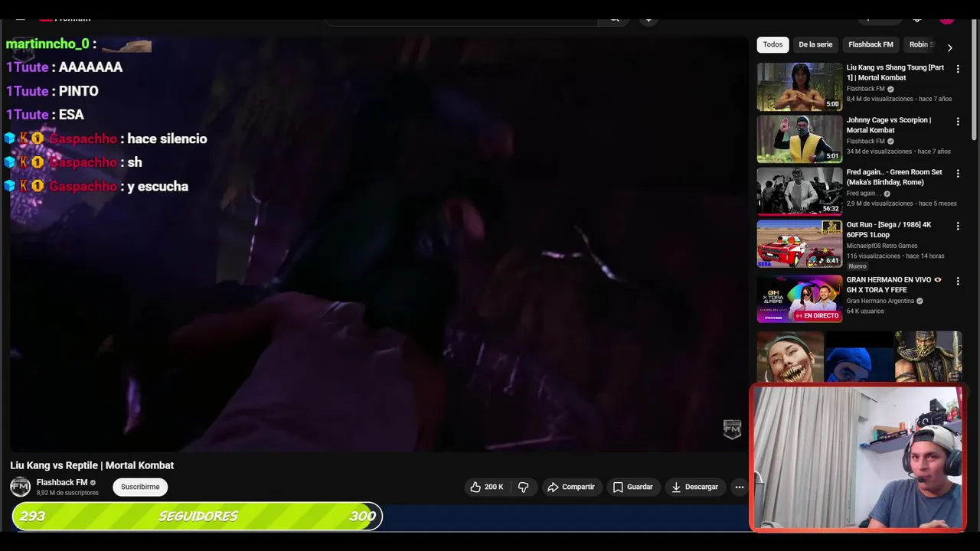Open GRAN HERMANO EN VIVO live thumbnail
980x551 pixels.
pyautogui.click(x=799, y=298)
